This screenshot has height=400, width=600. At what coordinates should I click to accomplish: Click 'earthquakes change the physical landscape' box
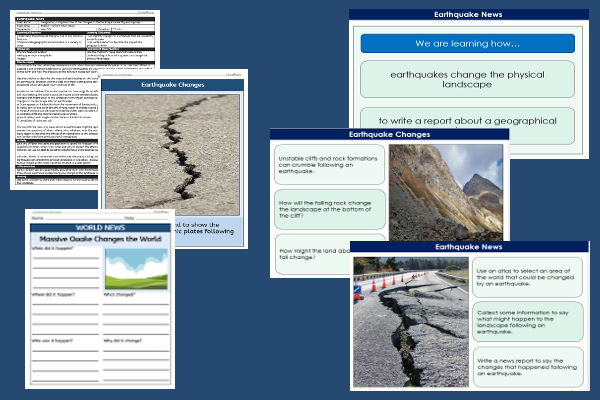467,79
